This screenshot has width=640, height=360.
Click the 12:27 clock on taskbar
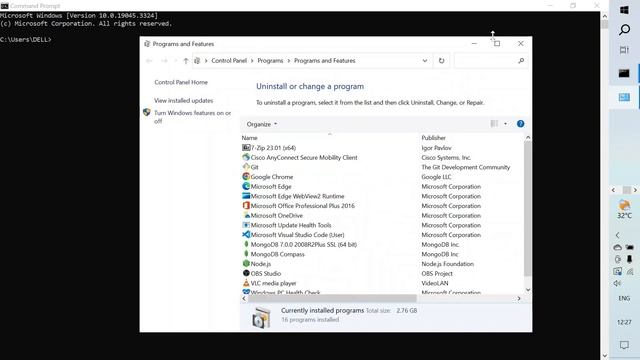pyautogui.click(x=624, y=322)
